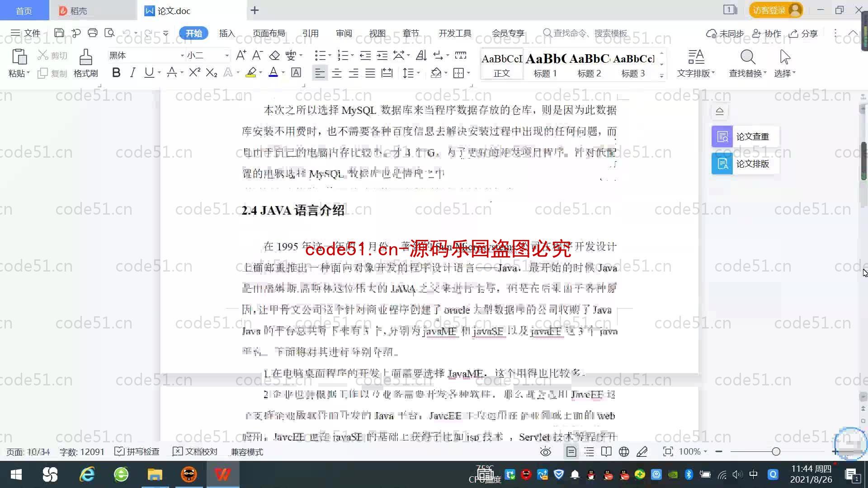Apply the 标题 1 heading style
Image resolution: width=868 pixels, height=488 pixels.
pos(545,65)
